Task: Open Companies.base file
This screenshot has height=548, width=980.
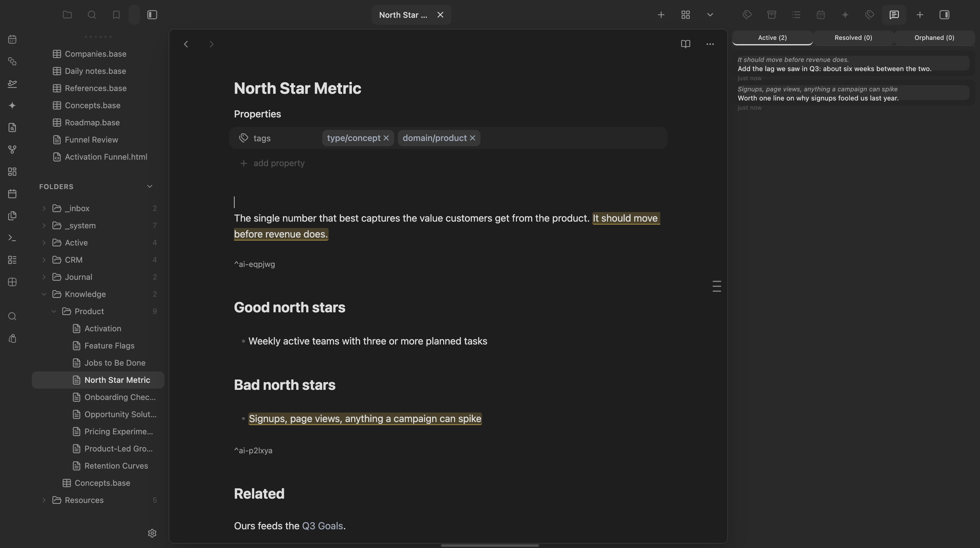Action: (x=98, y=54)
